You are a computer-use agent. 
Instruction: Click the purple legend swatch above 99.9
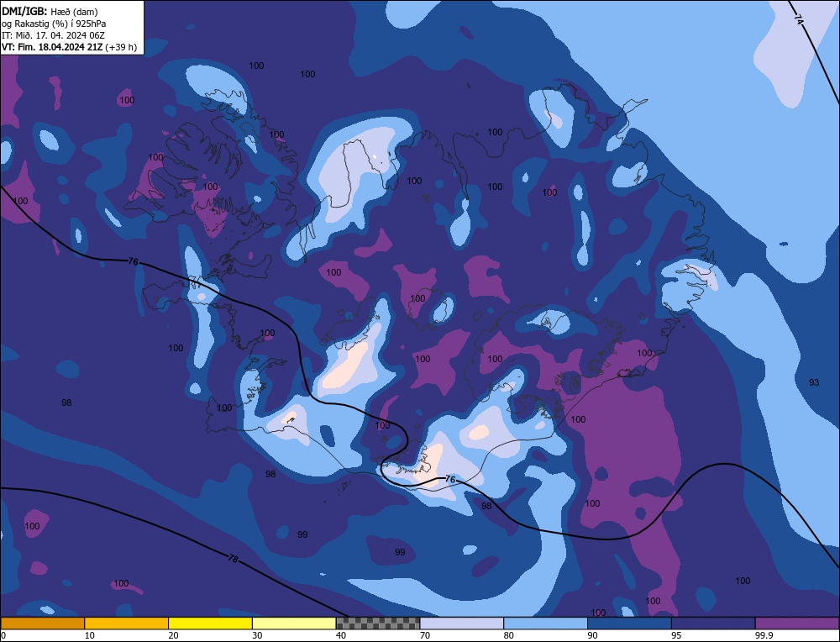pos(797,624)
